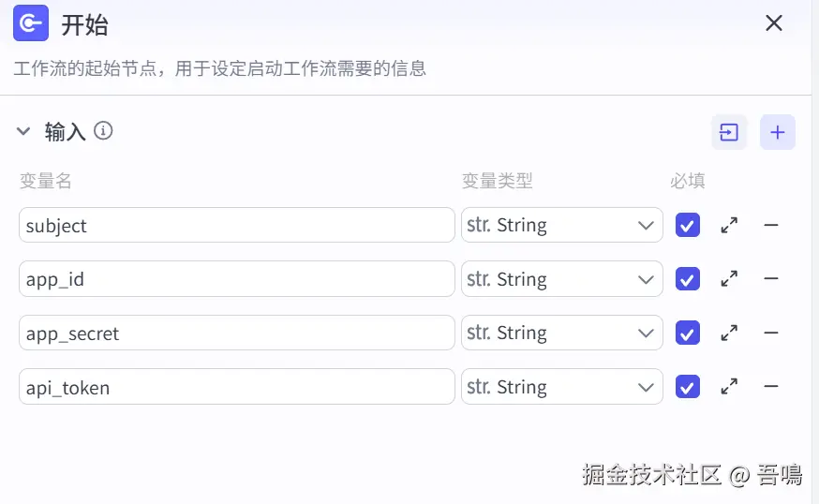Expand the app_id variable row editor

(x=729, y=278)
